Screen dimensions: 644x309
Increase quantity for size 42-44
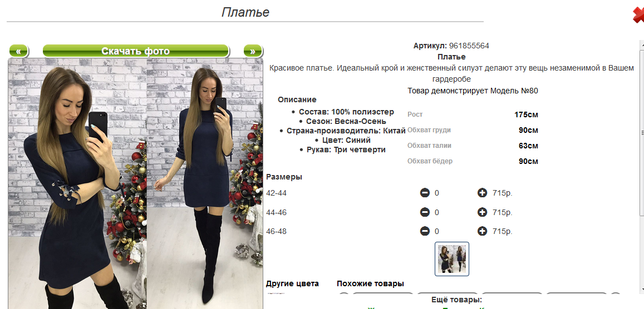(x=482, y=193)
